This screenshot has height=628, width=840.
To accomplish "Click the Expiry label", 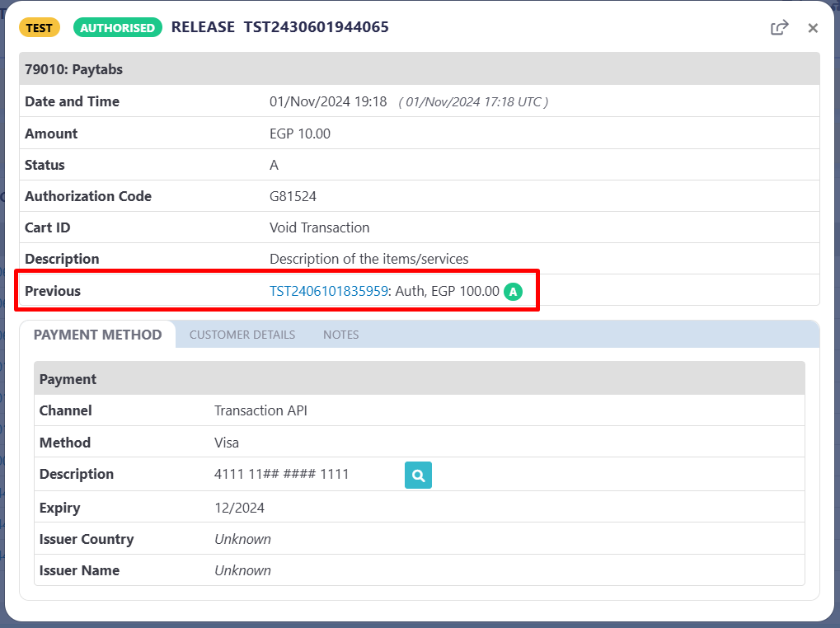I will [60, 508].
